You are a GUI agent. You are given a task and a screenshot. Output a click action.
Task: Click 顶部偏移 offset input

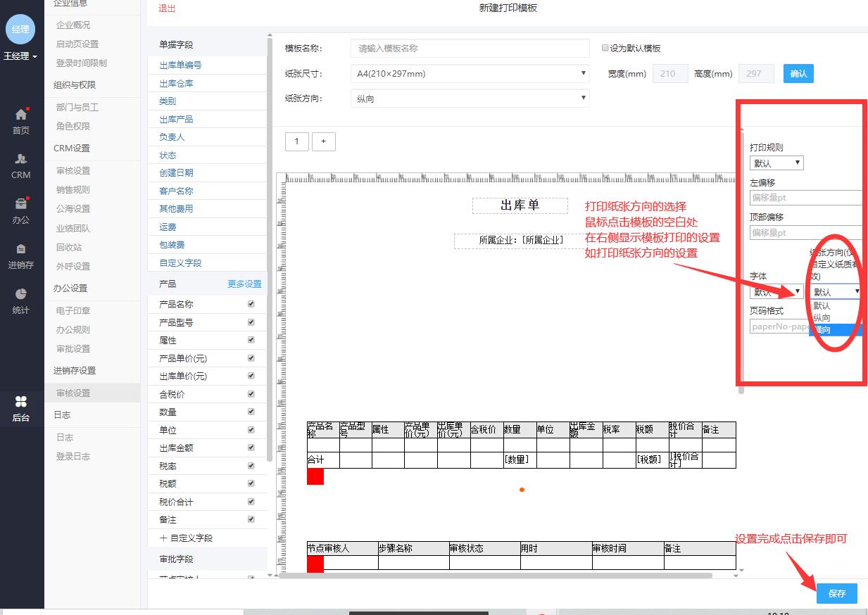click(806, 232)
